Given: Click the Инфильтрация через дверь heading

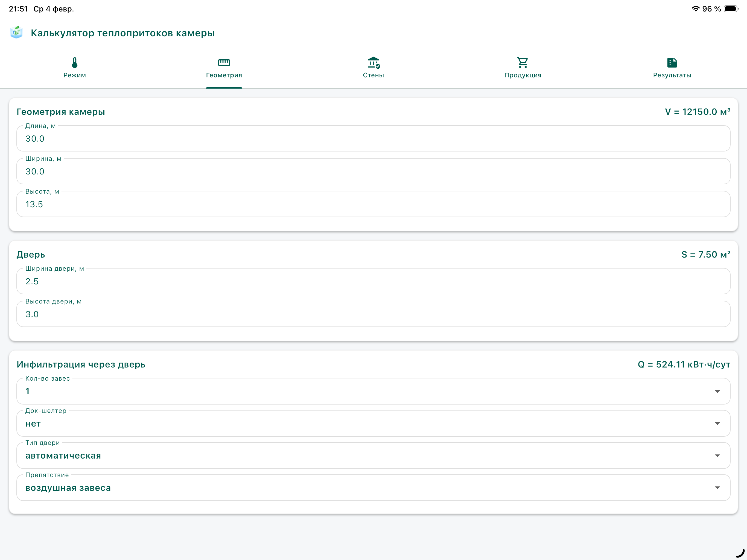Looking at the screenshot, I should 81,364.
